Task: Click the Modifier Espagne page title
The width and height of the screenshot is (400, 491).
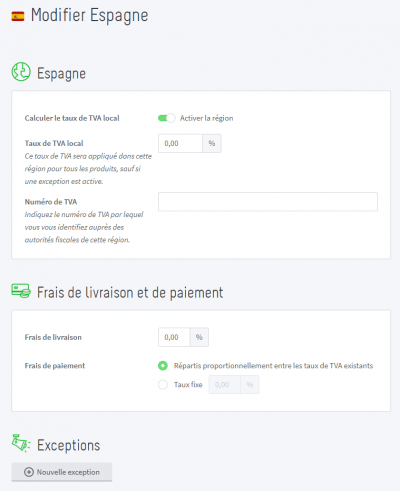Action: pyautogui.click(x=89, y=16)
